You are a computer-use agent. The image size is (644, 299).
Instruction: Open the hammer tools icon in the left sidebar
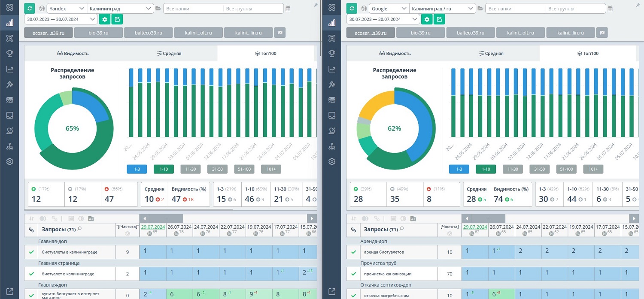[9, 85]
